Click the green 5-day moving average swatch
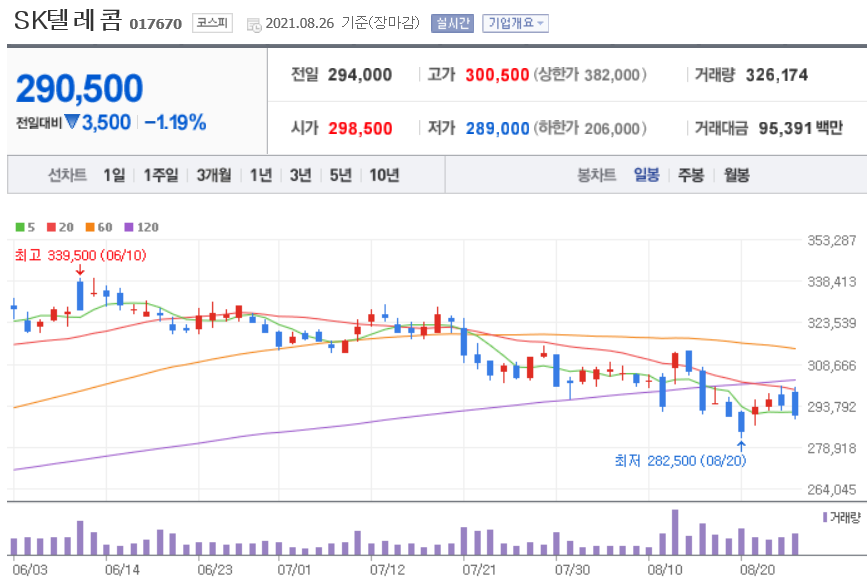867x580 pixels. 20,227
